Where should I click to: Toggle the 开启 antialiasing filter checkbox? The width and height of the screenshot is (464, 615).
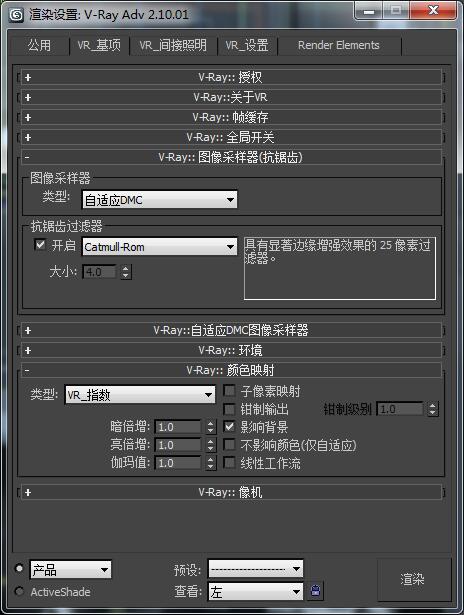tap(40, 245)
